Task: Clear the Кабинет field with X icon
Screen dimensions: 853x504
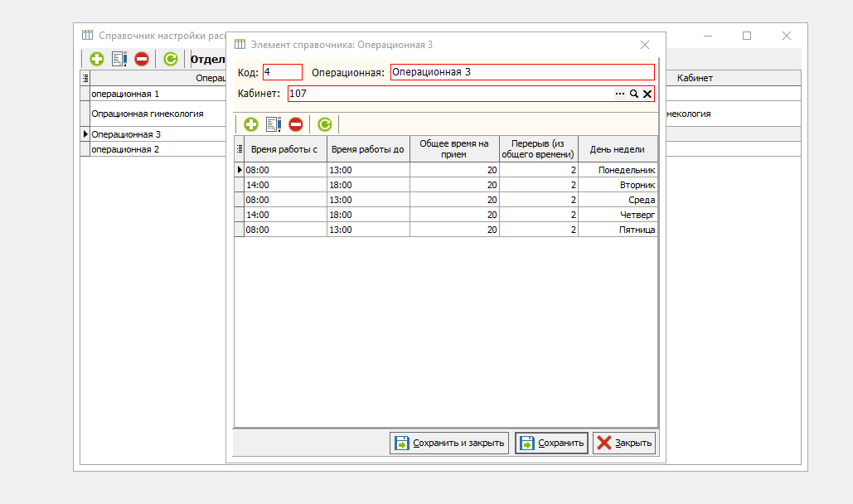Action: 647,94
